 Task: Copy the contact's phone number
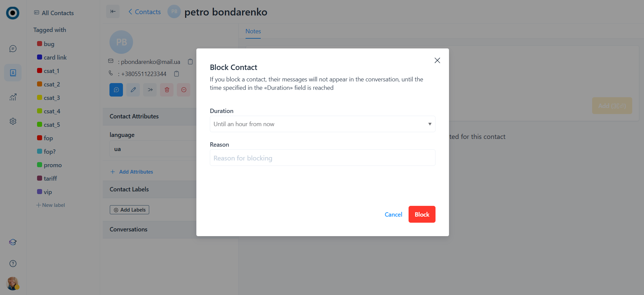click(x=176, y=74)
